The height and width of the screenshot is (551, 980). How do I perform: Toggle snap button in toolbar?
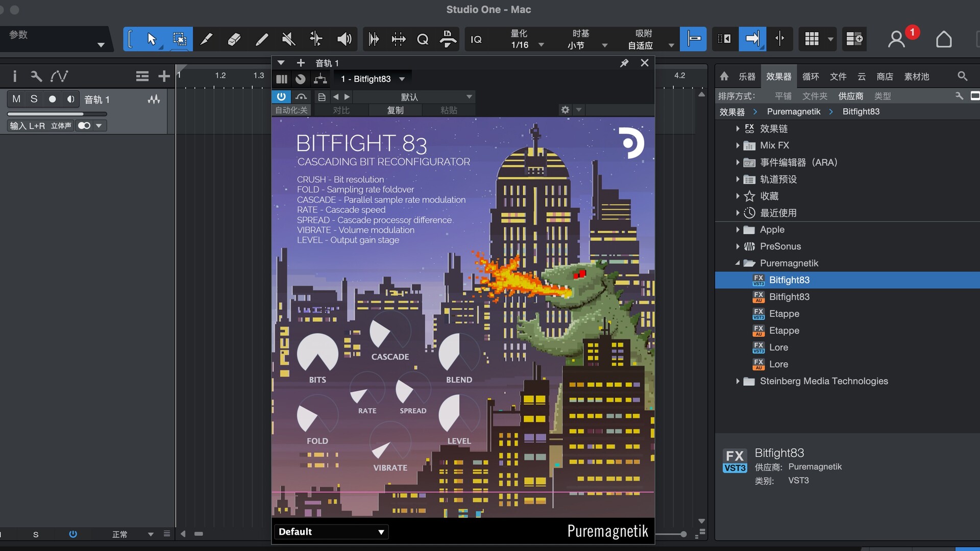pyautogui.click(x=694, y=39)
